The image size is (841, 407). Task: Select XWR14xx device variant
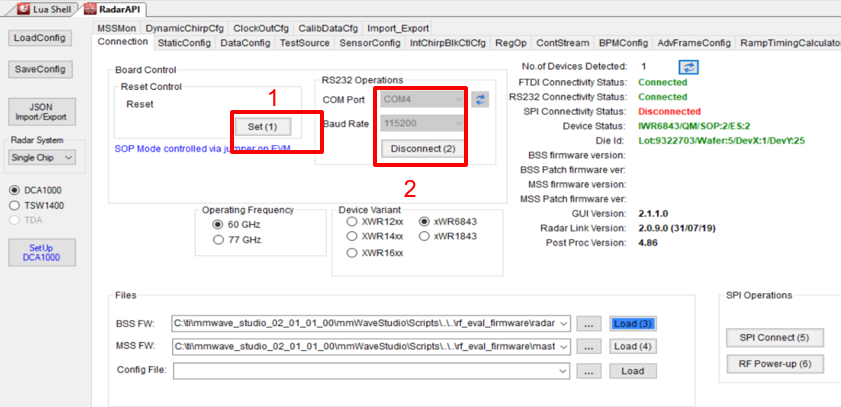tap(374, 236)
